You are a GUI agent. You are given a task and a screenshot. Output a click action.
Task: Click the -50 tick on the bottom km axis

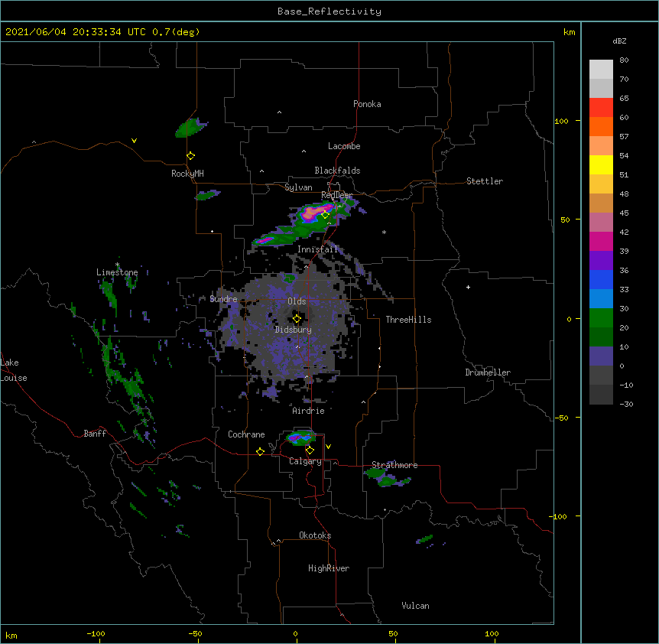pyautogui.click(x=195, y=633)
